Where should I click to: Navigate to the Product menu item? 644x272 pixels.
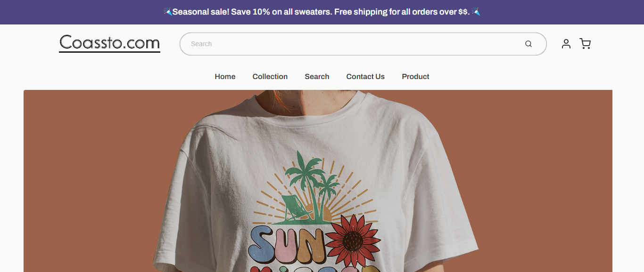click(x=415, y=77)
